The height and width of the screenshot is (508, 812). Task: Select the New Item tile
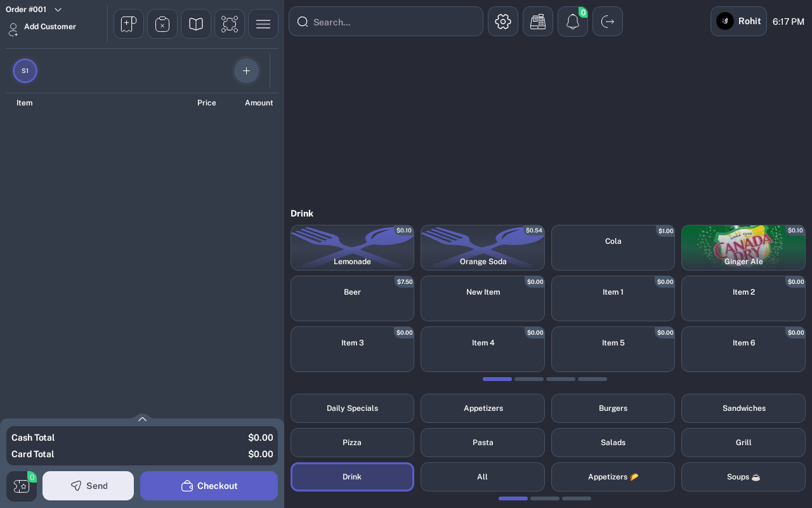click(x=483, y=298)
